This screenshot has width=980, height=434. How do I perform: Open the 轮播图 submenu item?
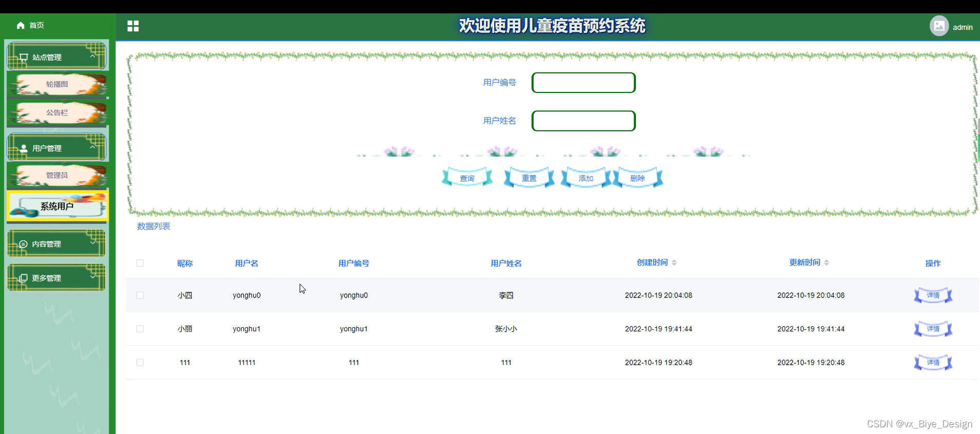pos(57,84)
